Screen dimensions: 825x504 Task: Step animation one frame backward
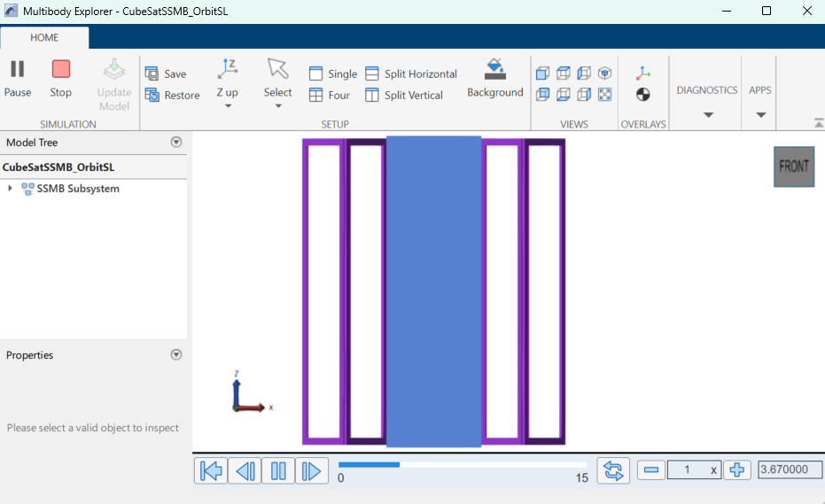point(245,471)
